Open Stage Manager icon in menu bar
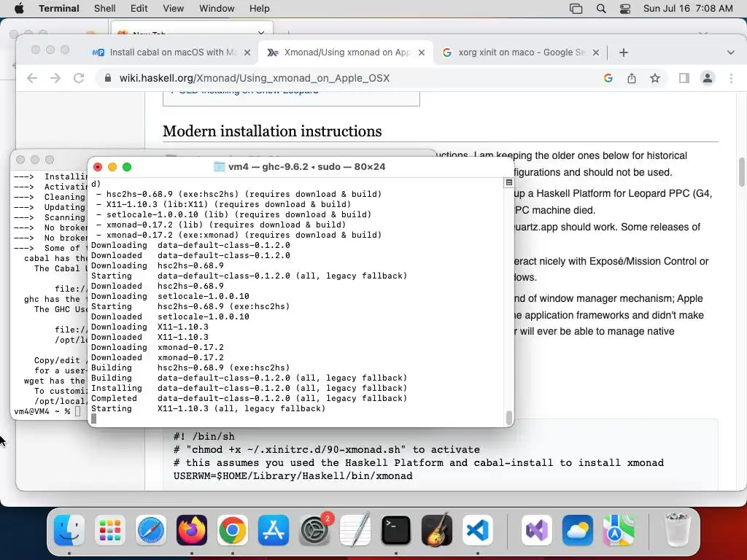747x560 pixels. tap(576, 9)
